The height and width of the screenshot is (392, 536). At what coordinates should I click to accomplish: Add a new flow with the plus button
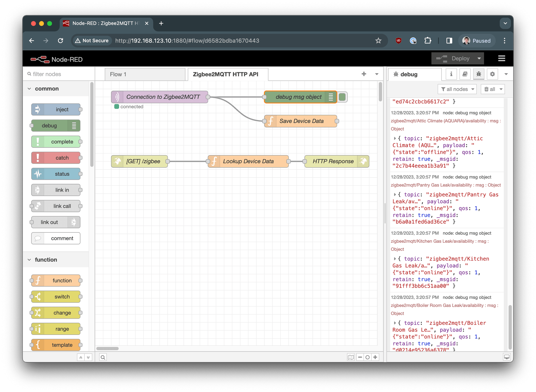pyautogui.click(x=364, y=74)
